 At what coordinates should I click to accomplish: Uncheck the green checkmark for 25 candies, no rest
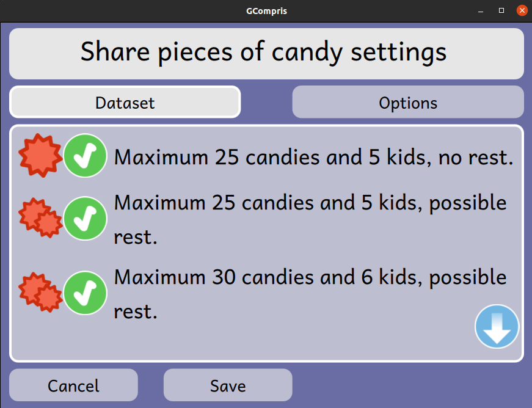(85, 156)
